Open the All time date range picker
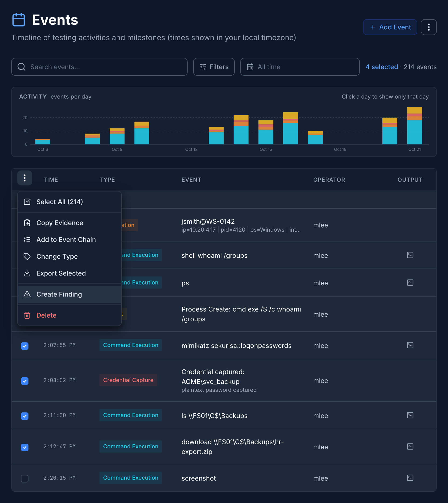This screenshot has width=448, height=503. click(300, 67)
